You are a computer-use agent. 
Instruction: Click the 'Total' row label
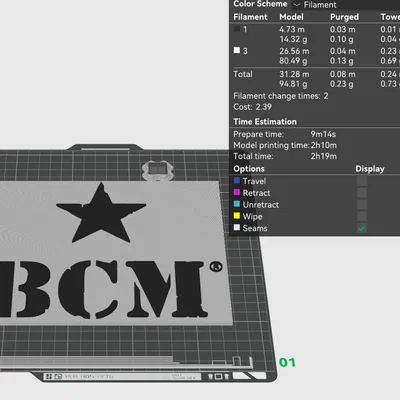click(243, 74)
